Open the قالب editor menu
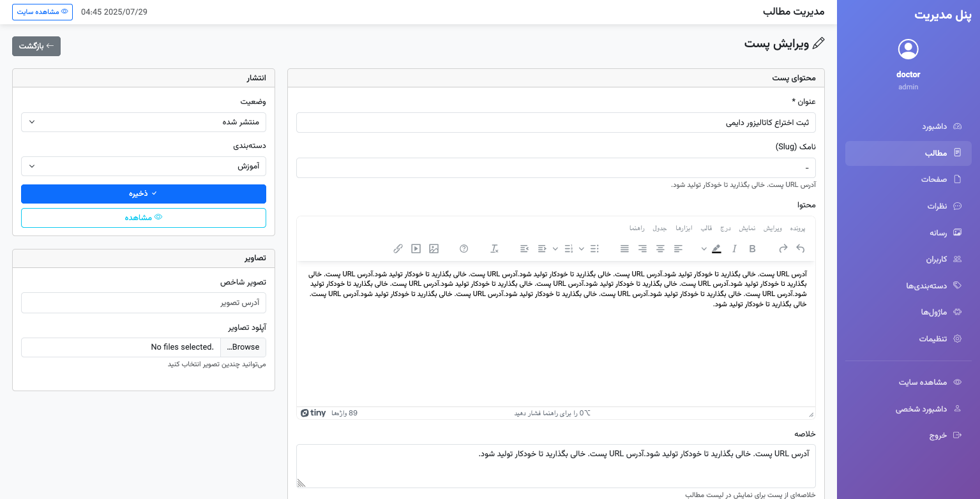 pos(706,228)
